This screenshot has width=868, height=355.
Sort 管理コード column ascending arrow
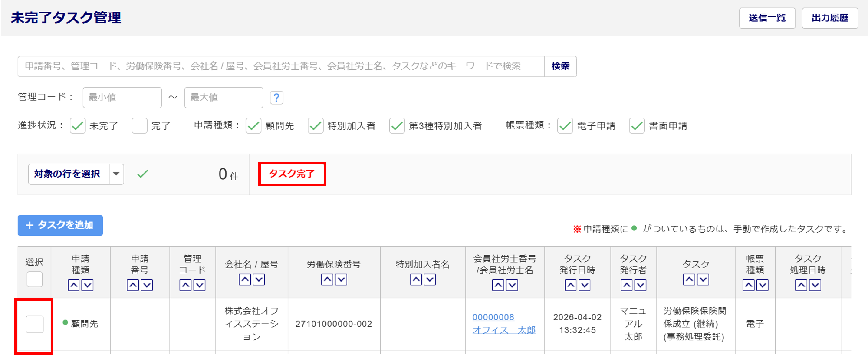[186, 285]
